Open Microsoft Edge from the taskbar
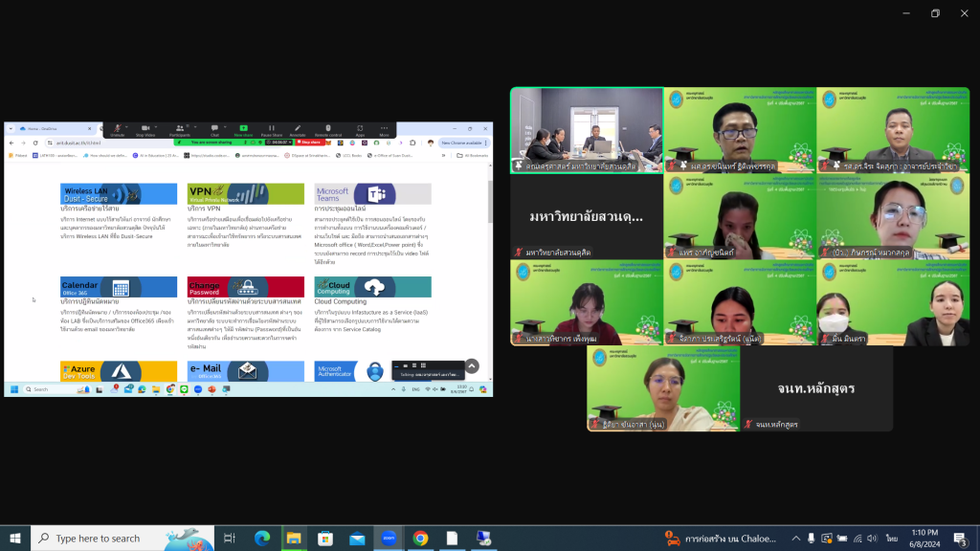980x551 pixels. 262,539
